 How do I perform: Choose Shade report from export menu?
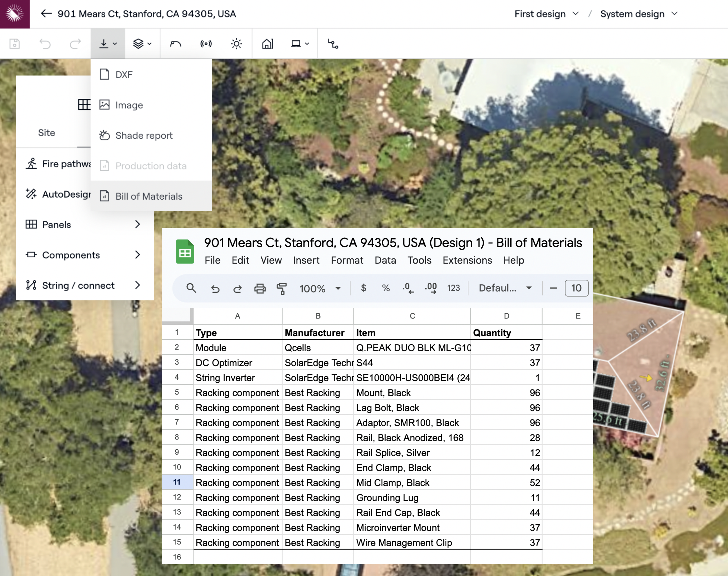pos(144,136)
